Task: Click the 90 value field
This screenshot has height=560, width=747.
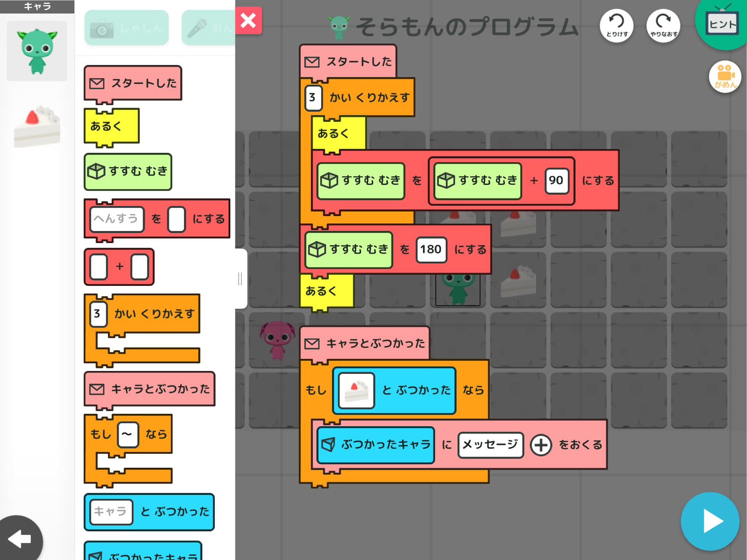Action: click(x=556, y=180)
